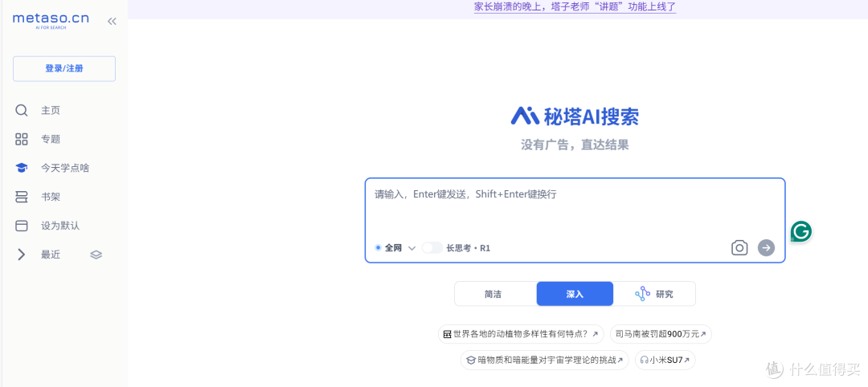Click the 登录/注册 button
This screenshot has height=387, width=868.
tap(64, 68)
